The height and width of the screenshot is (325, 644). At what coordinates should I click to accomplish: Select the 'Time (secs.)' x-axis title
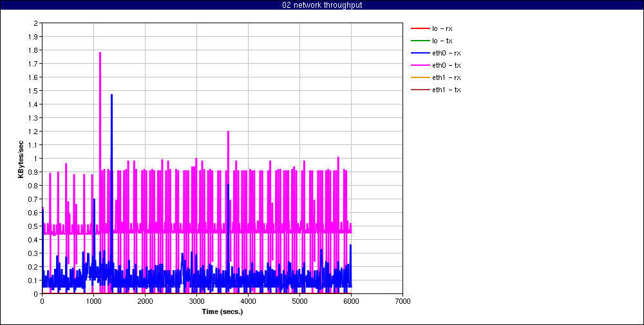pos(222,311)
